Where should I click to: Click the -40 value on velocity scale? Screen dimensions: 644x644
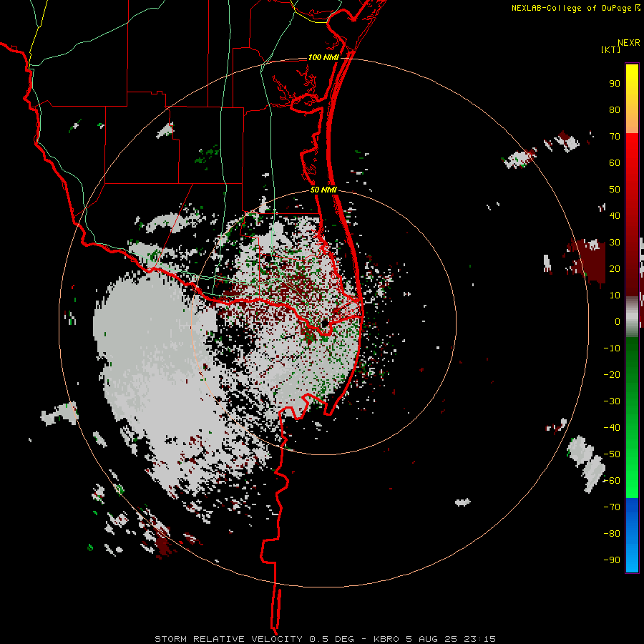point(612,428)
